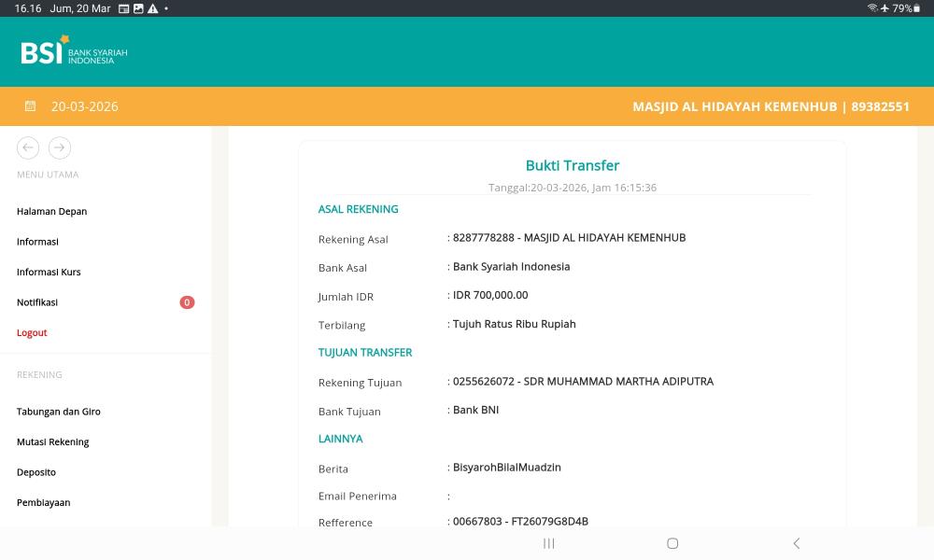The image size is (934, 560).
Task: Tap the Notifikasi red count badge
Action: [x=187, y=302]
